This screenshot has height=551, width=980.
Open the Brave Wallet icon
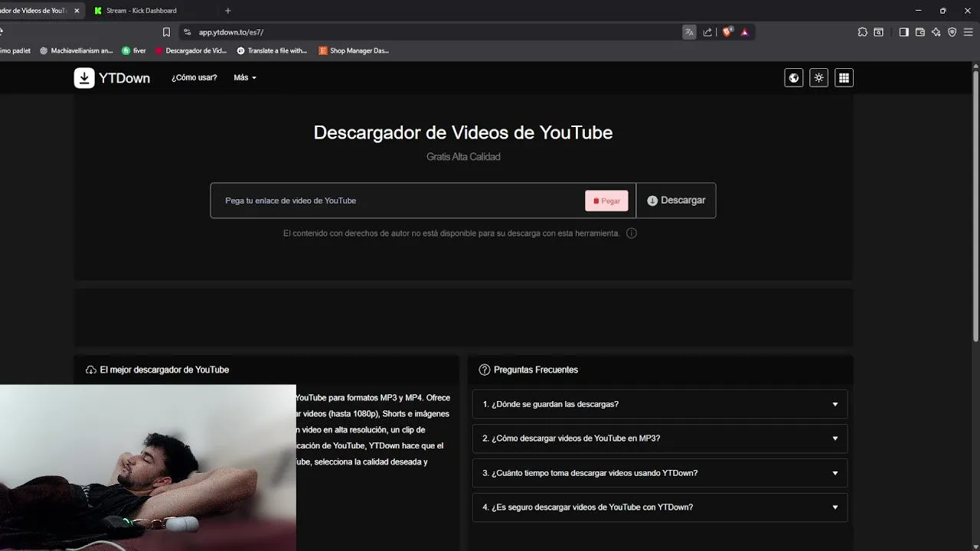920,32
